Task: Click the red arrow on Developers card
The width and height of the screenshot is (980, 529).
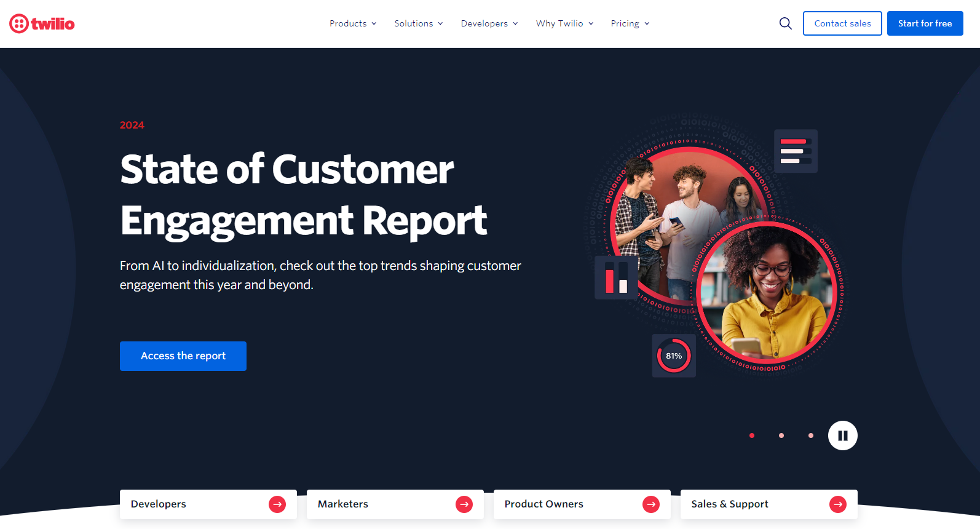Action: click(277, 504)
